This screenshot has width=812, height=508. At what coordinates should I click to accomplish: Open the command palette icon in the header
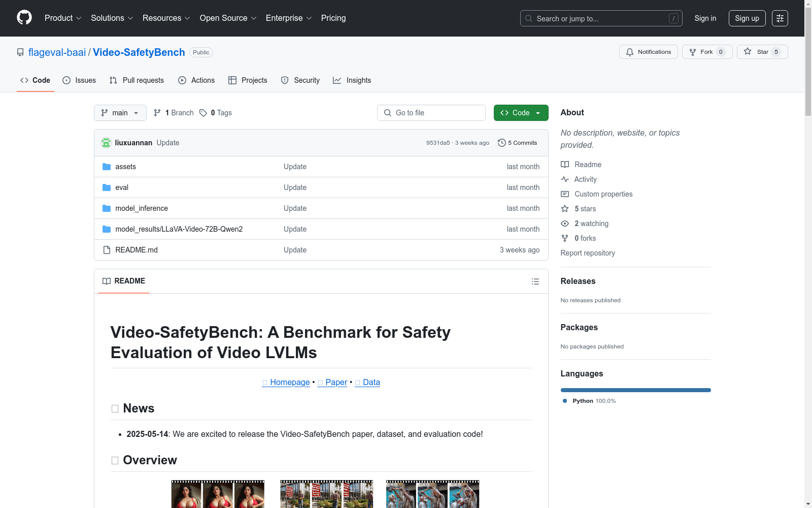click(780, 18)
